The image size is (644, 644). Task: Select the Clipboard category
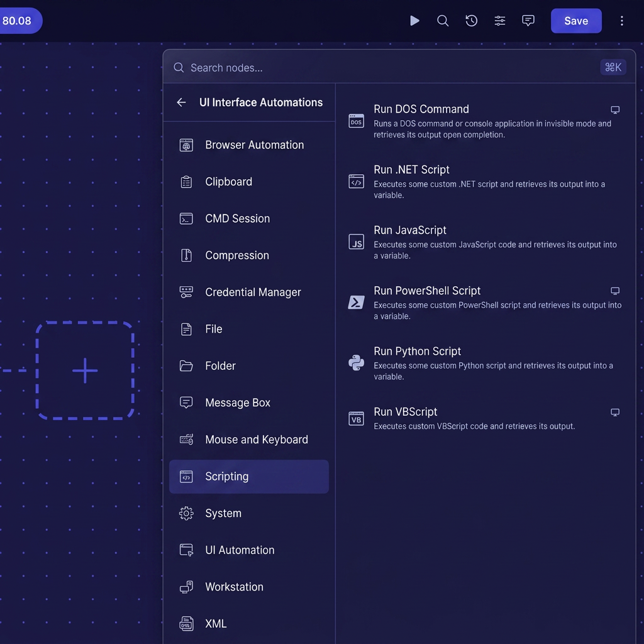coord(249,182)
